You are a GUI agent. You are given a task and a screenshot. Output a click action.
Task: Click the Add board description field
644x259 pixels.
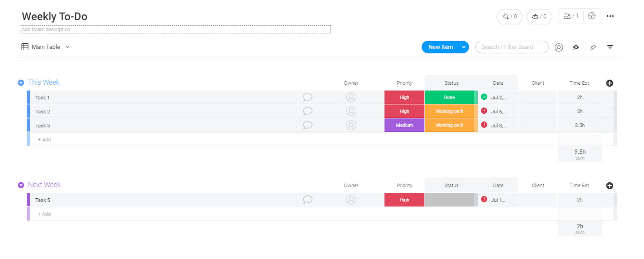pos(175,29)
